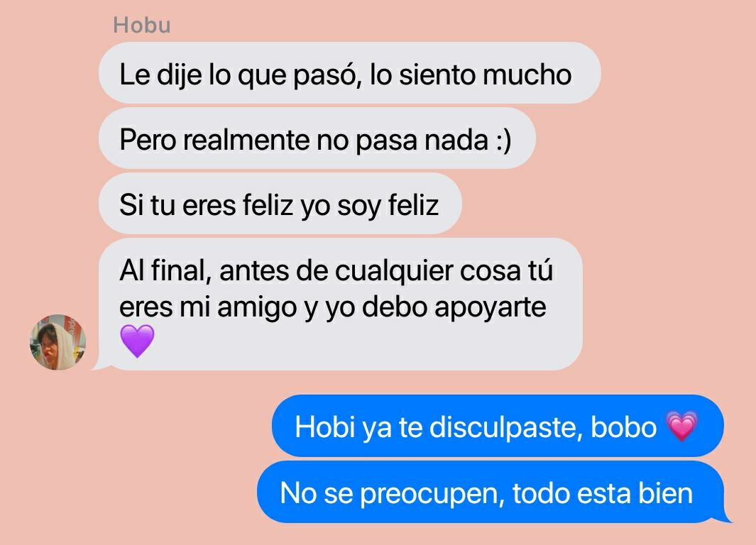Click blue bubble 'Hobi ya te disculpaste'
Screen dimensions: 756x545
point(498,426)
